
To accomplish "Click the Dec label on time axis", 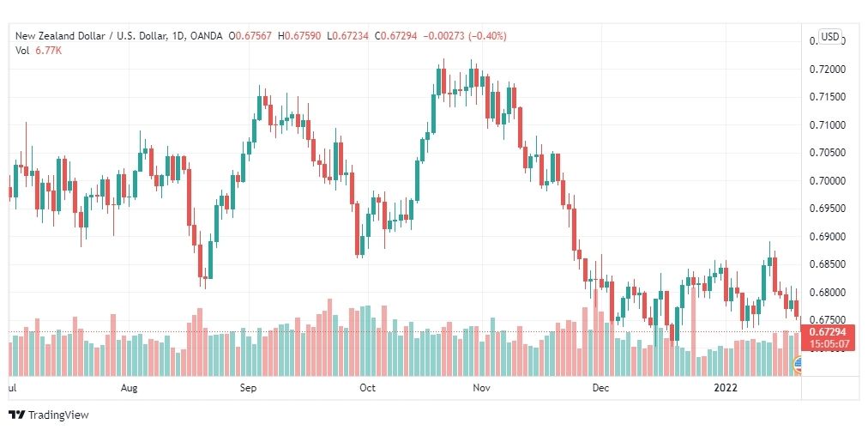I will 600,387.
